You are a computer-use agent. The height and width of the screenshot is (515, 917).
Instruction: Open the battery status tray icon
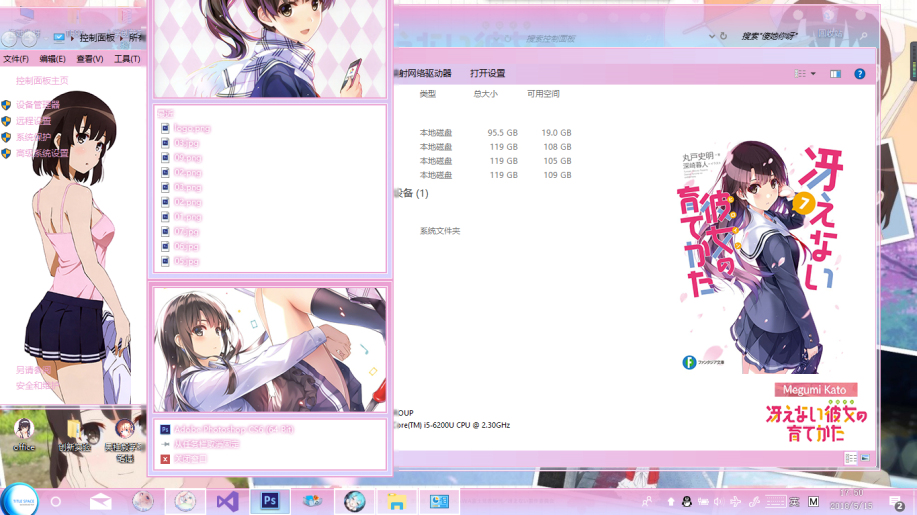703,502
